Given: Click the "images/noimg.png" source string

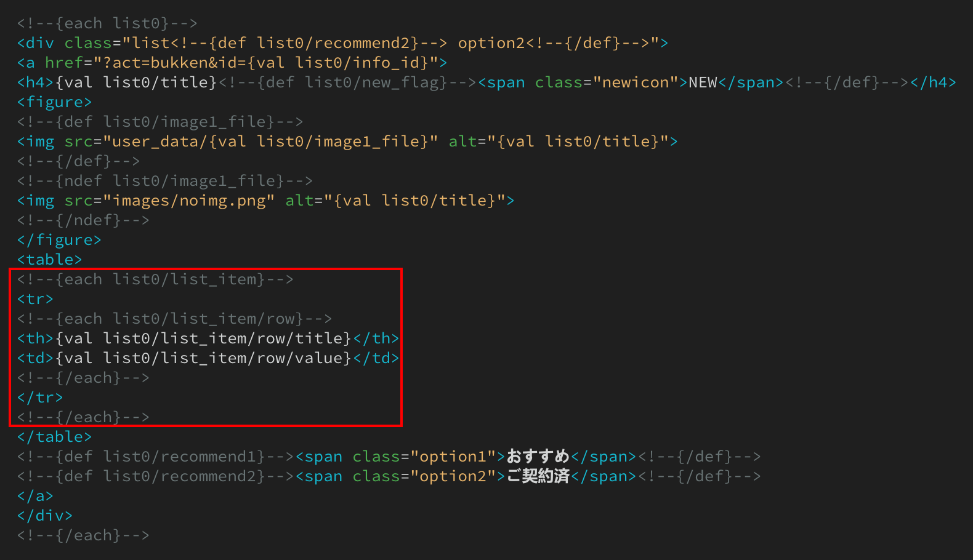Looking at the screenshot, I should [x=189, y=201].
